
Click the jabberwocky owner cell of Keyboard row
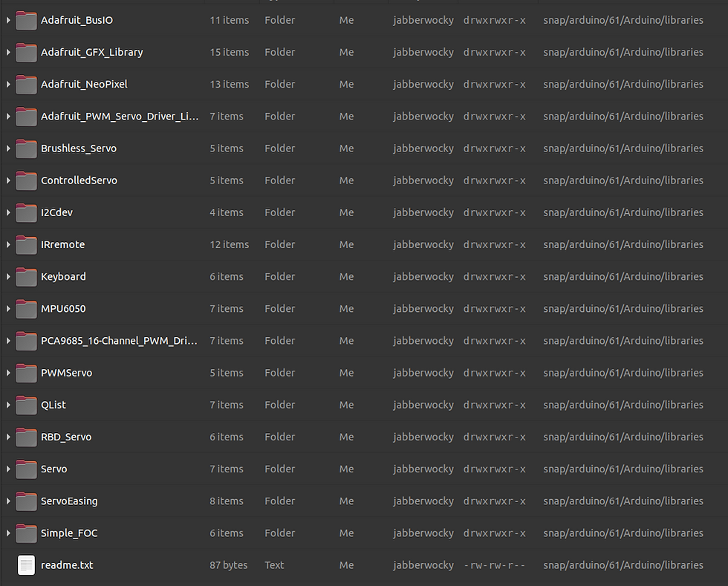pyautogui.click(x=423, y=277)
